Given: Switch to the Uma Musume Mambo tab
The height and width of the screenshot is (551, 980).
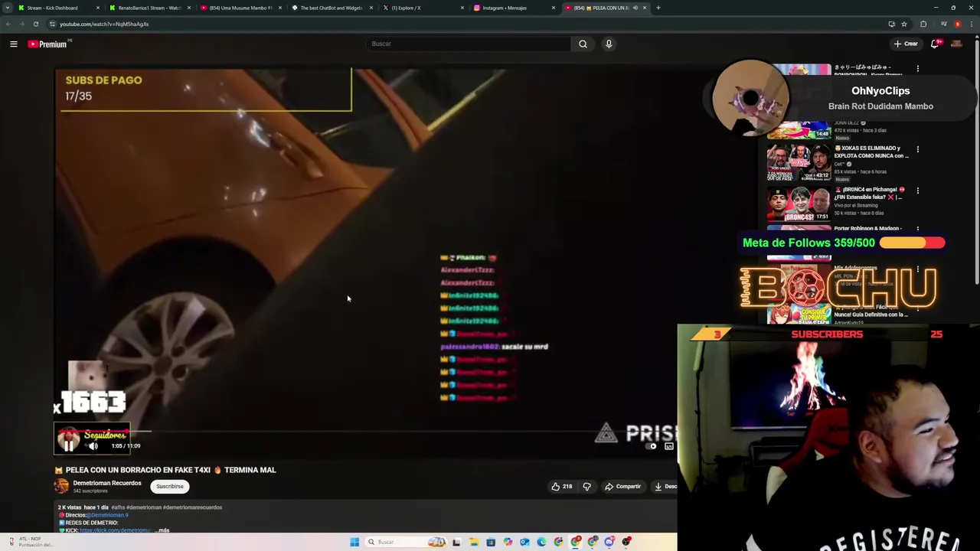Looking at the screenshot, I should 240,8.
